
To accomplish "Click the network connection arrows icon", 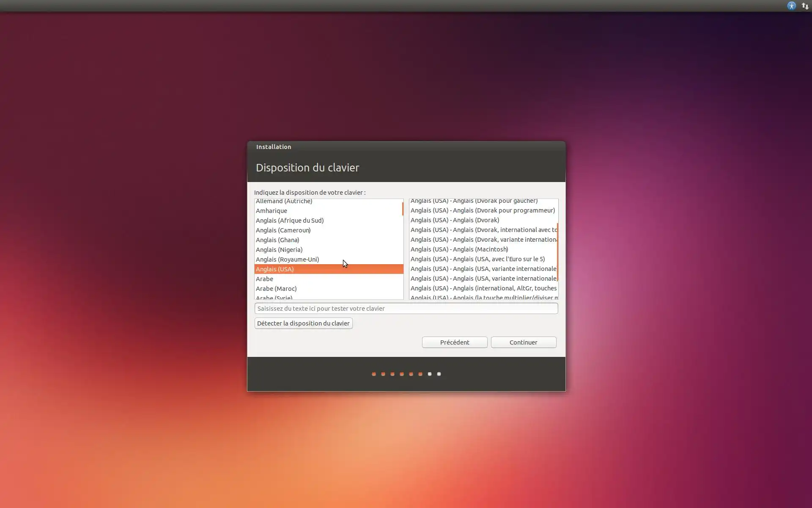I will (805, 6).
